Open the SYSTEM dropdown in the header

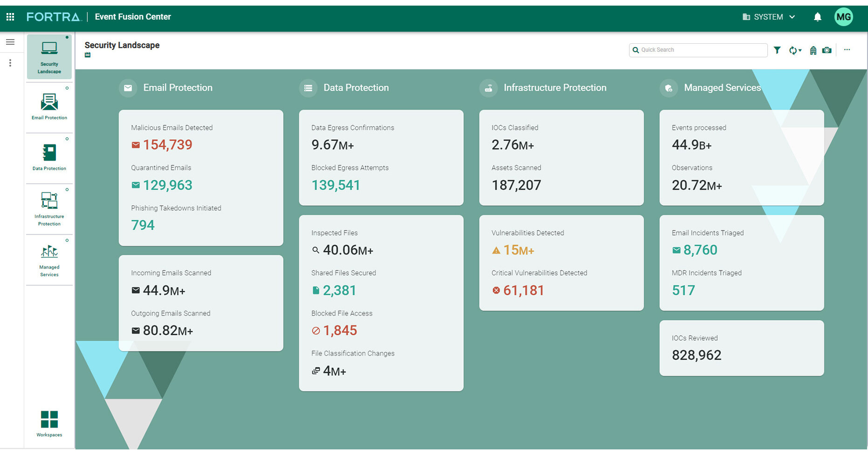[x=768, y=17]
